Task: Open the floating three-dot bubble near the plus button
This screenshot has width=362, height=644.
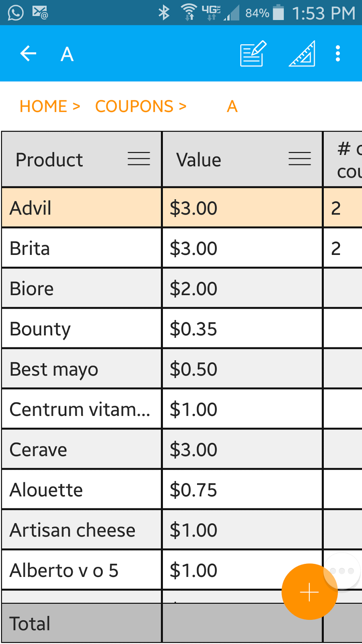Action: tap(342, 570)
